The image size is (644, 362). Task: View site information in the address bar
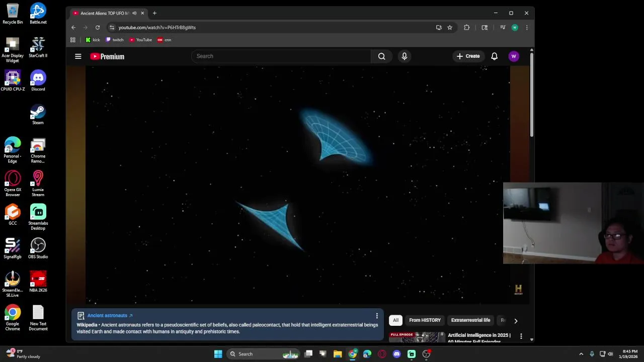tap(112, 28)
